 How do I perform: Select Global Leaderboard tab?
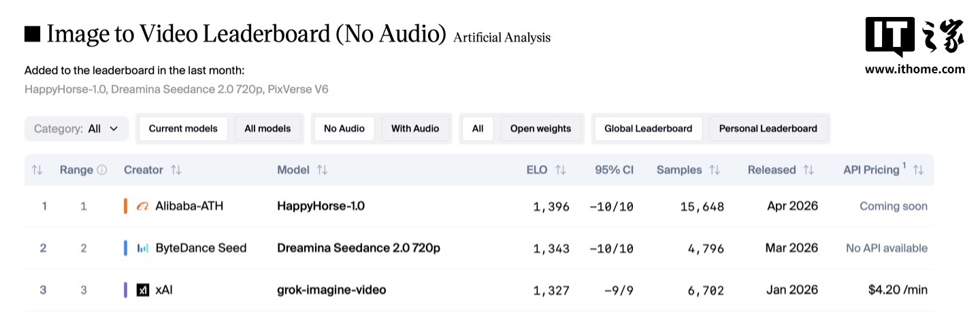tap(648, 128)
